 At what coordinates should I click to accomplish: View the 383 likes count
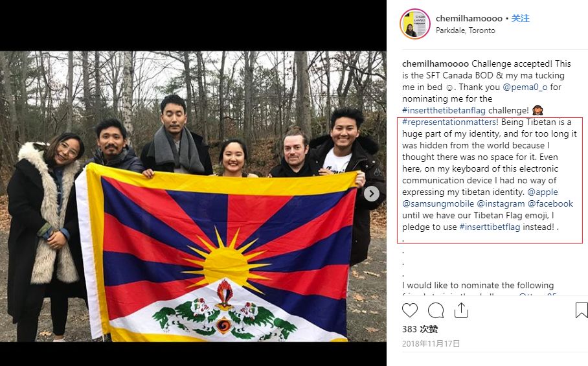(420, 329)
